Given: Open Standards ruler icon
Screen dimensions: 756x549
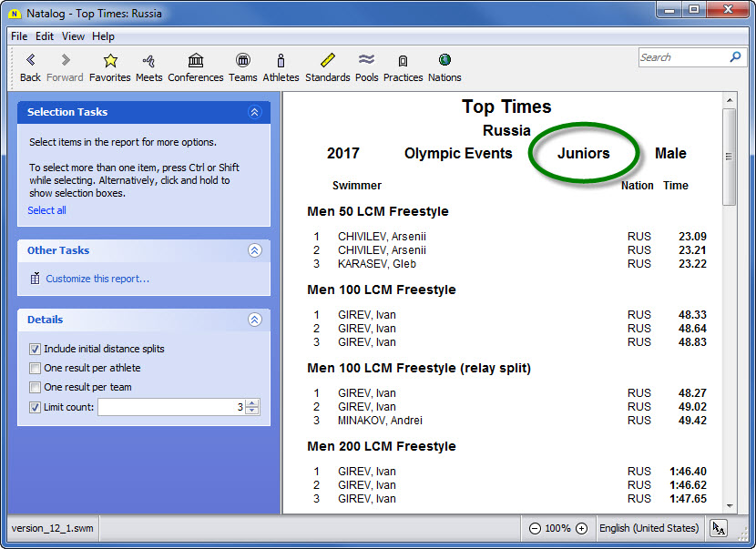Looking at the screenshot, I should [328, 61].
